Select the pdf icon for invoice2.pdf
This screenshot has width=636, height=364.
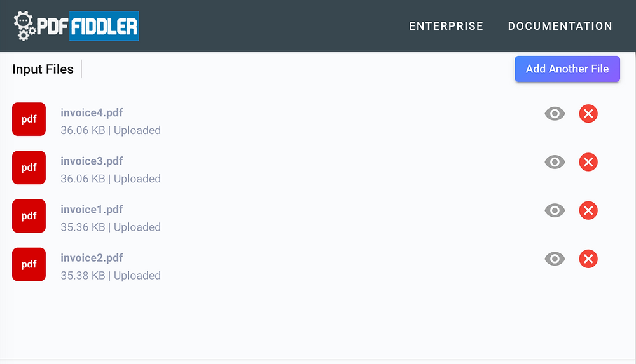[x=29, y=264]
